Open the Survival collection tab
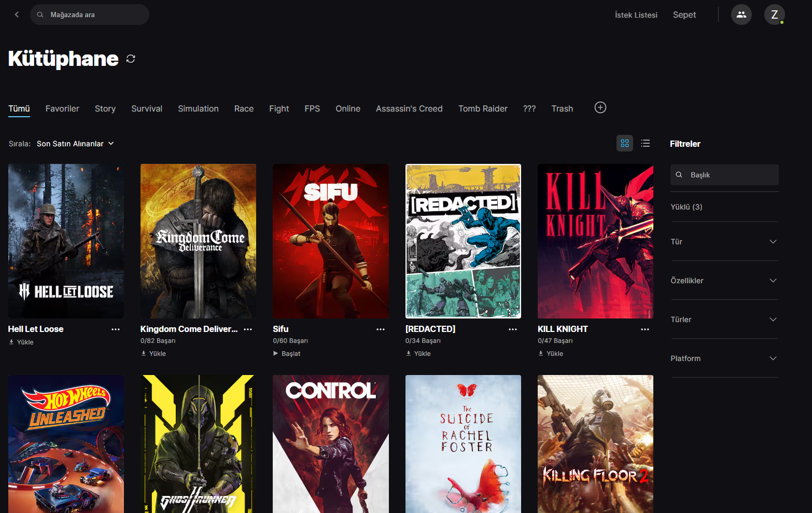This screenshot has width=812, height=513. (x=147, y=109)
